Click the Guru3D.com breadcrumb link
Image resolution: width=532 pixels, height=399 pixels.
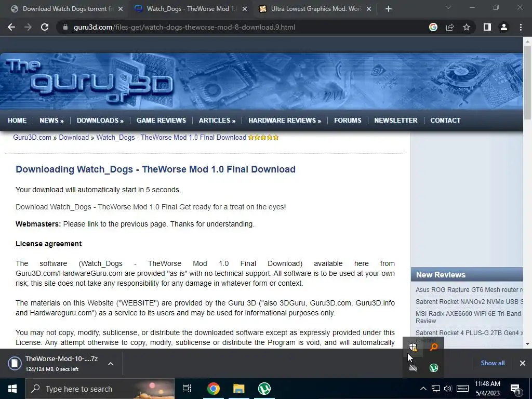click(32, 137)
